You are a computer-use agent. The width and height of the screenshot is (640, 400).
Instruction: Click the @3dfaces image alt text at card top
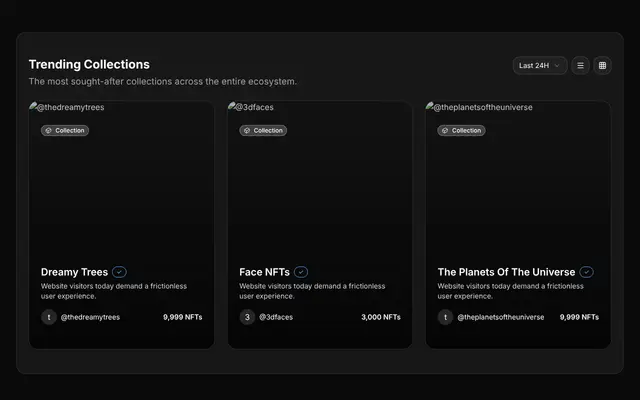coord(255,107)
